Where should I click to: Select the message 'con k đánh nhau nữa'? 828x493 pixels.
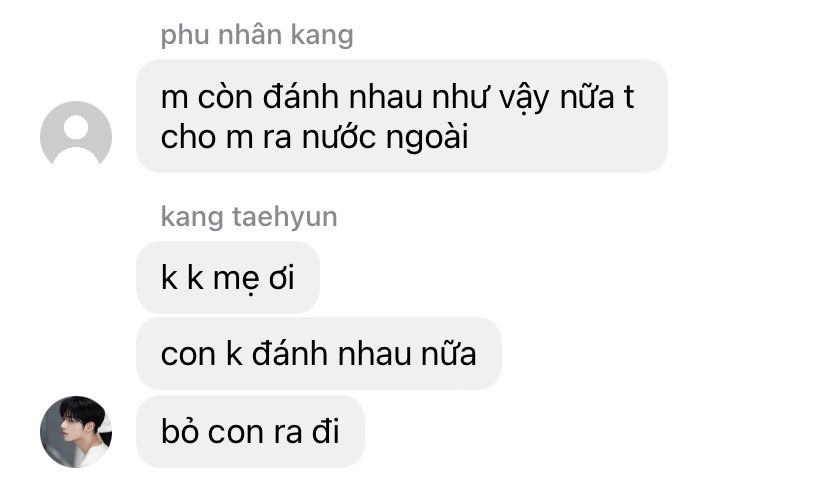(x=319, y=354)
